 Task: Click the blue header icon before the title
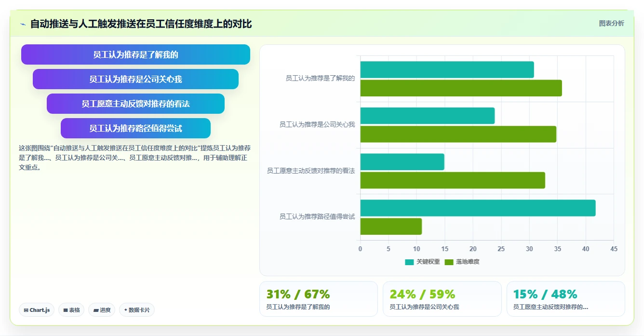pyautogui.click(x=23, y=24)
